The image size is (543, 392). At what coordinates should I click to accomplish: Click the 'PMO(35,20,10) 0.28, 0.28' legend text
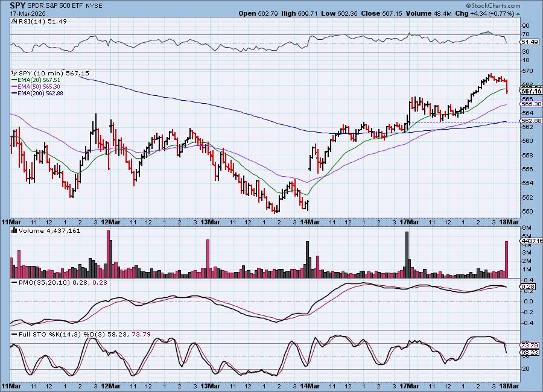point(63,283)
